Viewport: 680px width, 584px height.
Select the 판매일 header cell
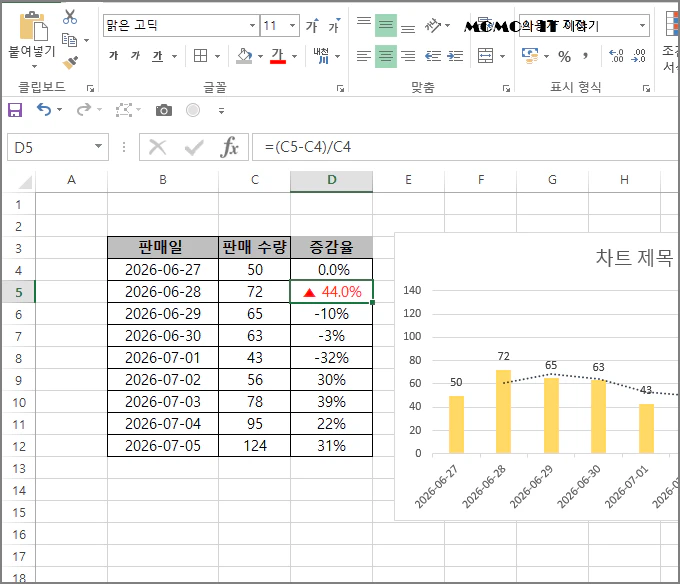pos(163,248)
